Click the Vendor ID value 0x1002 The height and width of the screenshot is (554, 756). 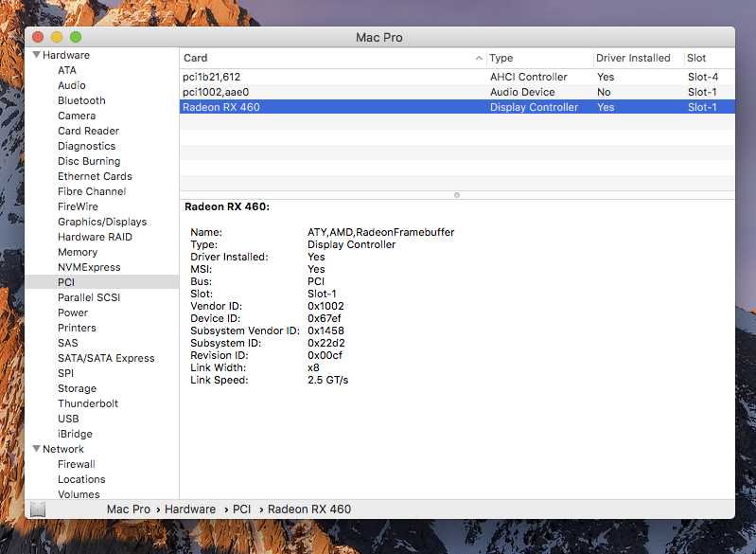point(325,306)
